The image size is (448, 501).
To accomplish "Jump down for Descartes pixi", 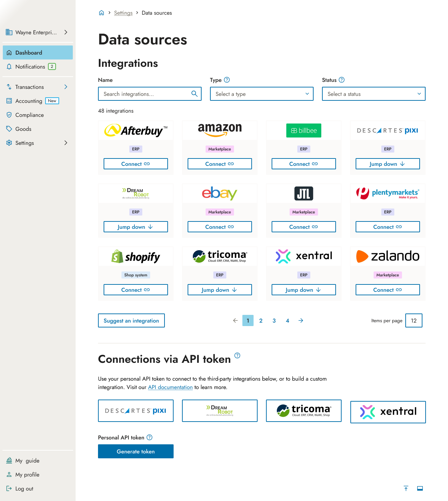I will (x=388, y=164).
